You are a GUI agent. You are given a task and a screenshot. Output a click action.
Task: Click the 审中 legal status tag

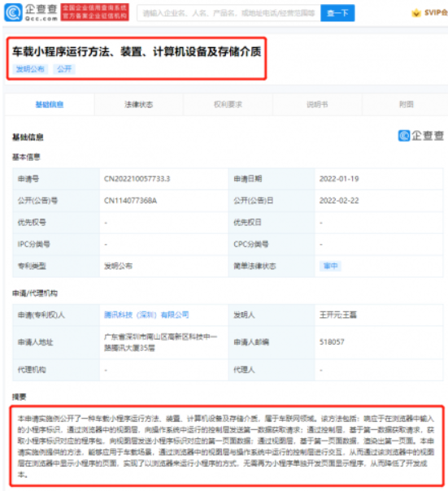(x=331, y=266)
